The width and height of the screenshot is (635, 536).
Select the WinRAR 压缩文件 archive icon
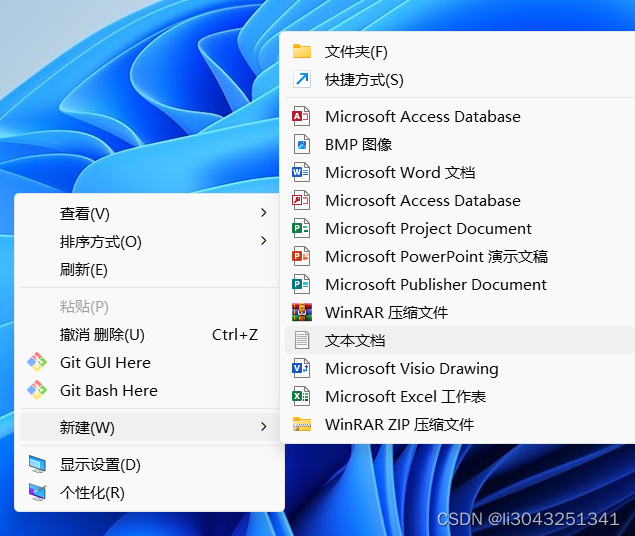302,312
